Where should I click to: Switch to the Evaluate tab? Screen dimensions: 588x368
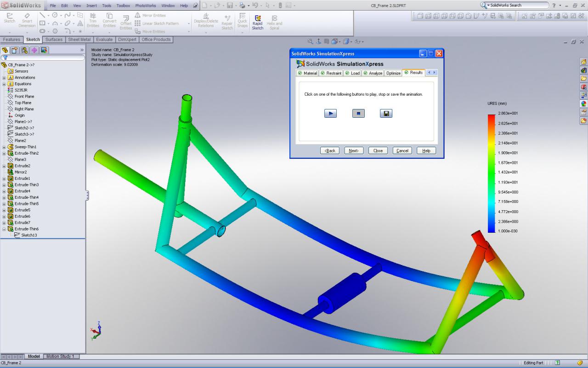104,40
